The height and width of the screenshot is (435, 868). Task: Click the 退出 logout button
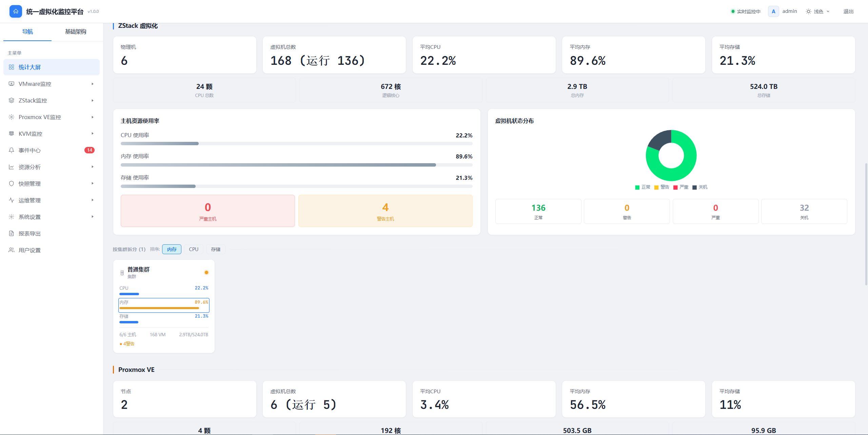(848, 11)
